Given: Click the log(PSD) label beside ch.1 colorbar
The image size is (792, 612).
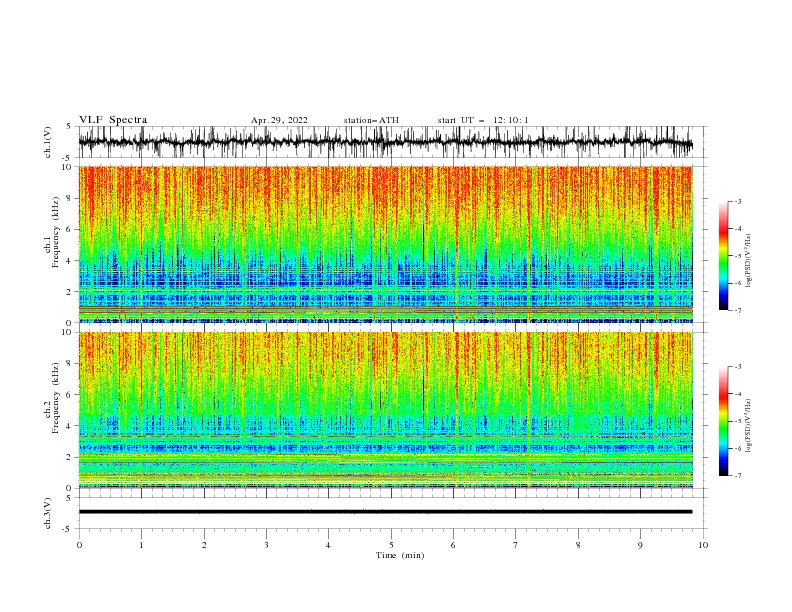Looking at the screenshot, I should click(749, 261).
